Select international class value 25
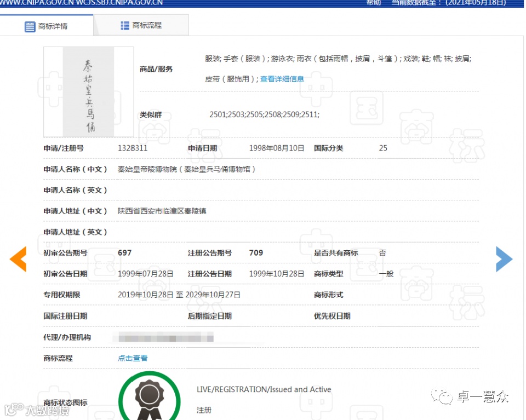 coord(383,148)
